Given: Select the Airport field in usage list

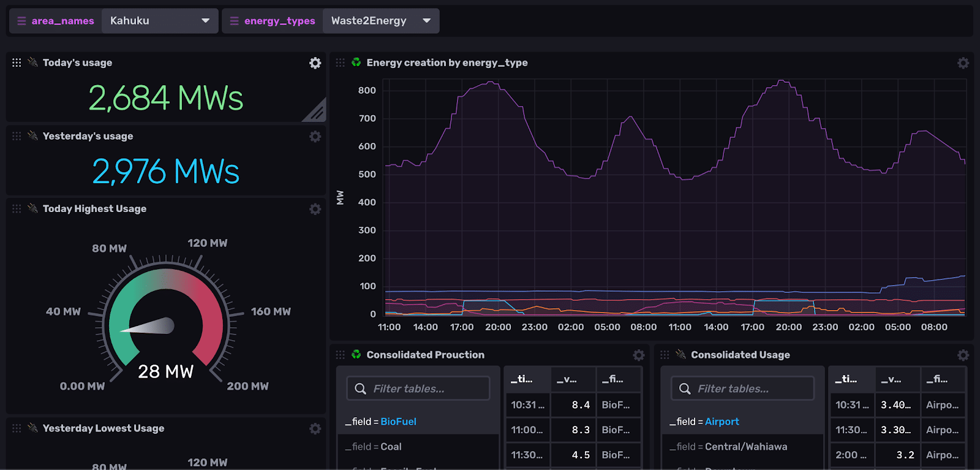Looking at the screenshot, I should [x=722, y=422].
